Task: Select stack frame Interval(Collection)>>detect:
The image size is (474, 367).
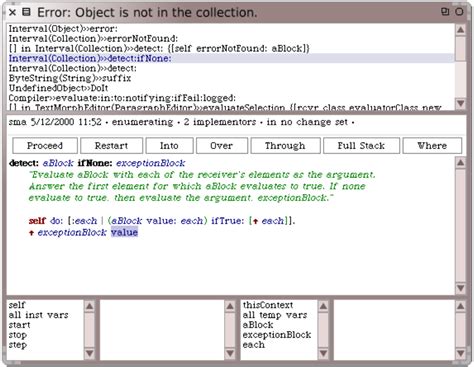Action: point(230,68)
